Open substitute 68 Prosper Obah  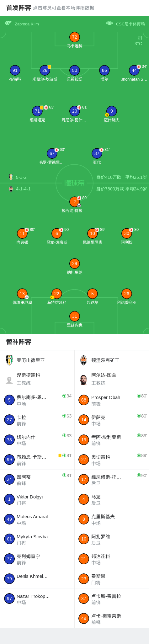(112, 400)
